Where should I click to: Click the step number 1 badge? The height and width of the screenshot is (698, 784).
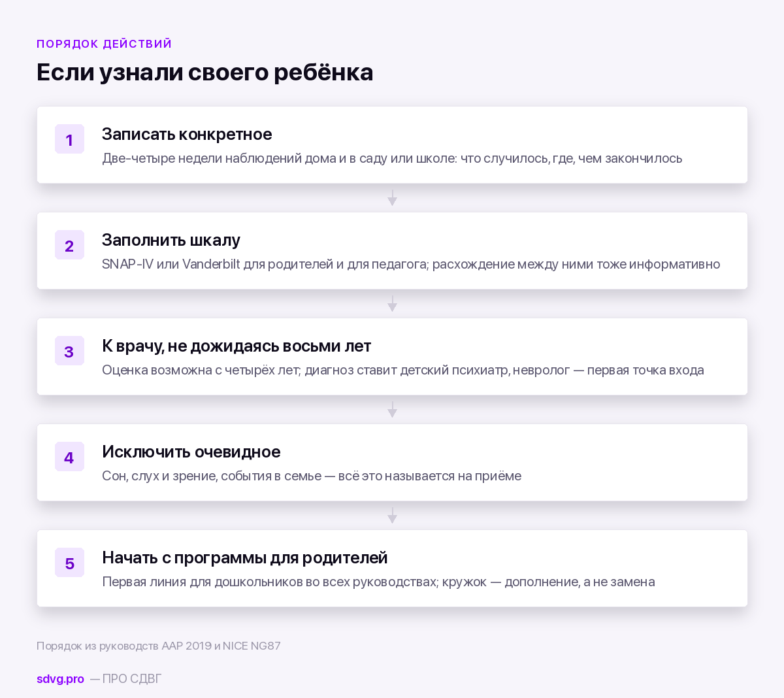pos(69,139)
